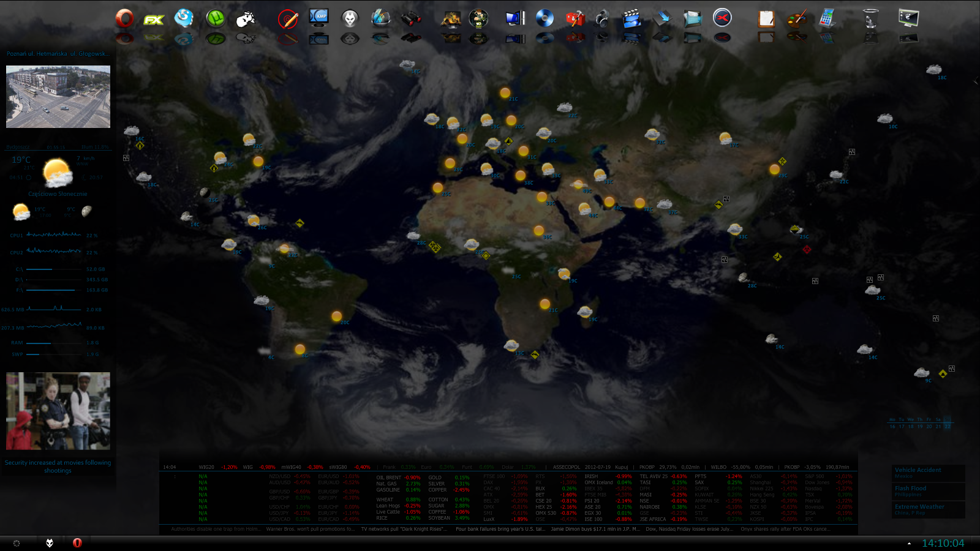Open the red toolbox dock icon
Image resolution: width=980 pixels, height=551 pixels.
coord(575,18)
